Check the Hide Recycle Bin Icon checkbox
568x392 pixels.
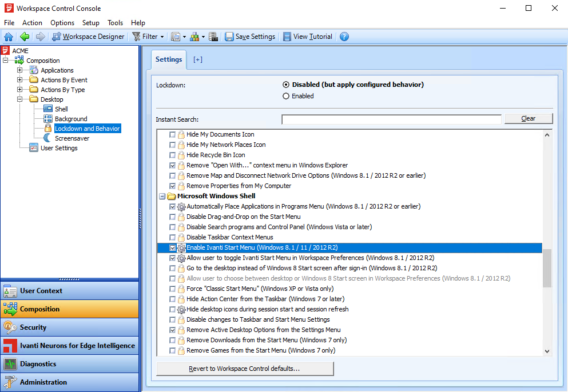pyautogui.click(x=173, y=155)
